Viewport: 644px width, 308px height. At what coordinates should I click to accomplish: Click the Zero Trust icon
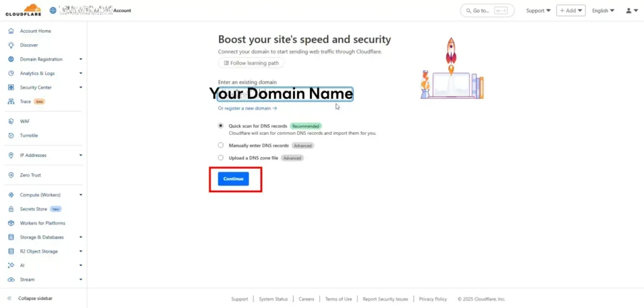pos(11,175)
